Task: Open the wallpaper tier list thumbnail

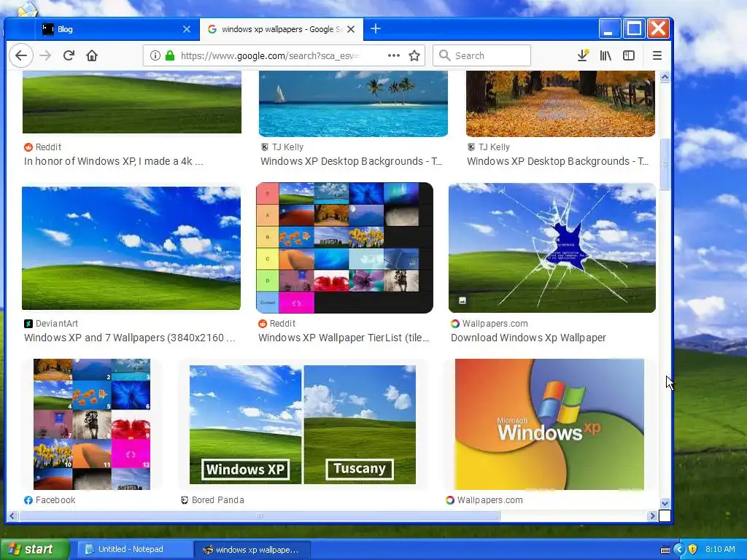Action: click(344, 248)
